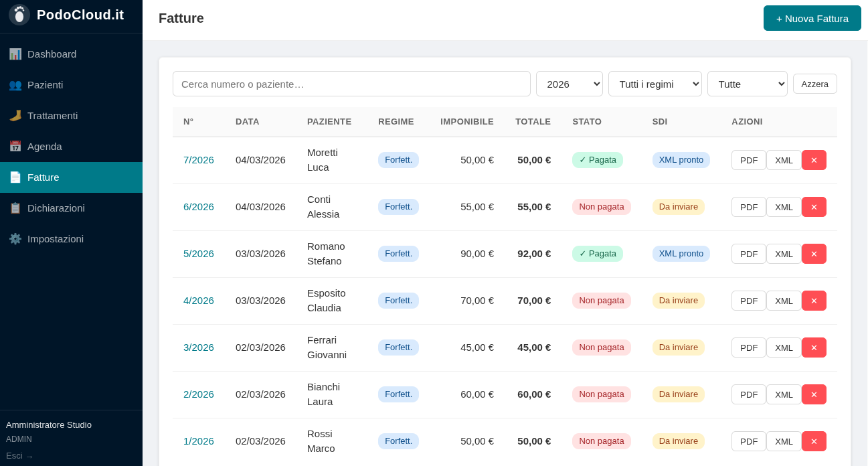Open Dichiarazioni page

[71, 208]
